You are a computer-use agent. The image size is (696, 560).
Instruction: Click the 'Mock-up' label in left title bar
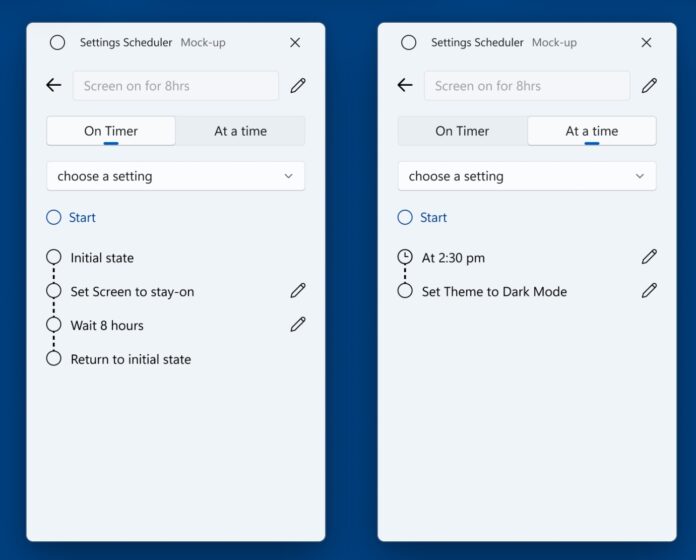click(203, 43)
